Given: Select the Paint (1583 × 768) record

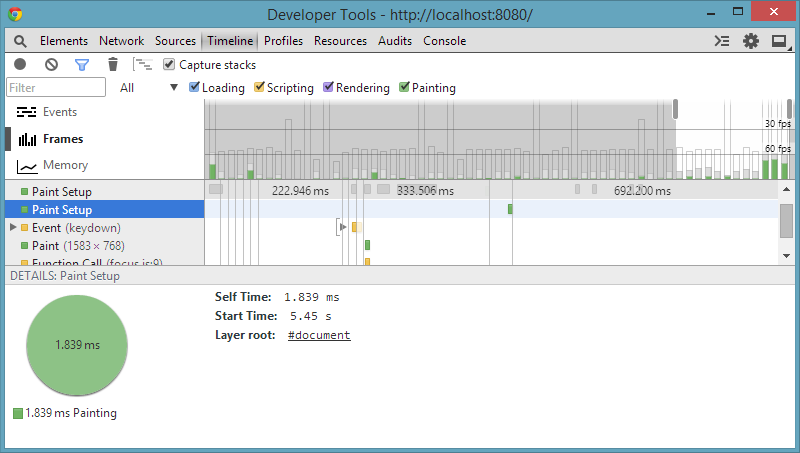Looking at the screenshot, I should coord(105,245).
